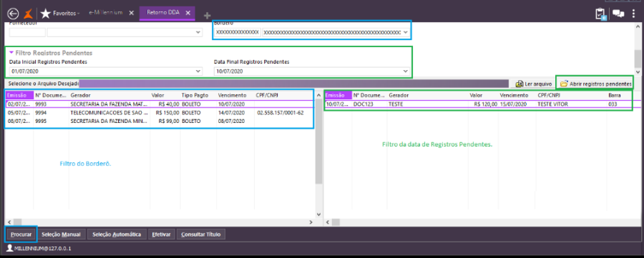Click Ler arquivo button
The height and width of the screenshot is (258, 644).
pyautogui.click(x=534, y=84)
